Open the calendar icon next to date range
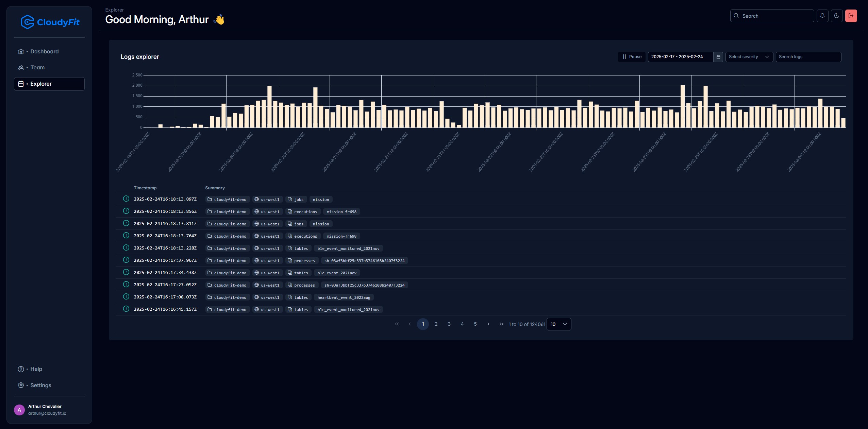 click(x=718, y=57)
